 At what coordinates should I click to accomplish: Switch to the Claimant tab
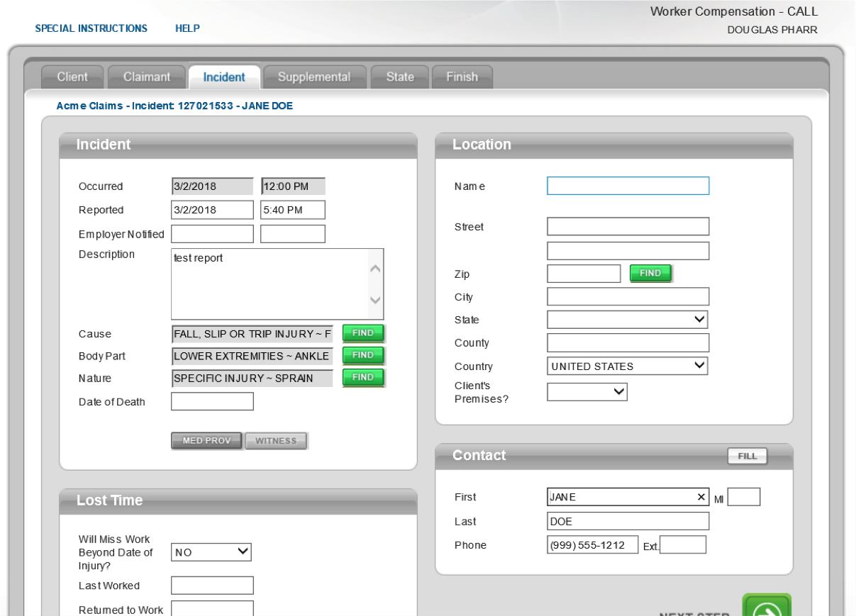point(146,77)
